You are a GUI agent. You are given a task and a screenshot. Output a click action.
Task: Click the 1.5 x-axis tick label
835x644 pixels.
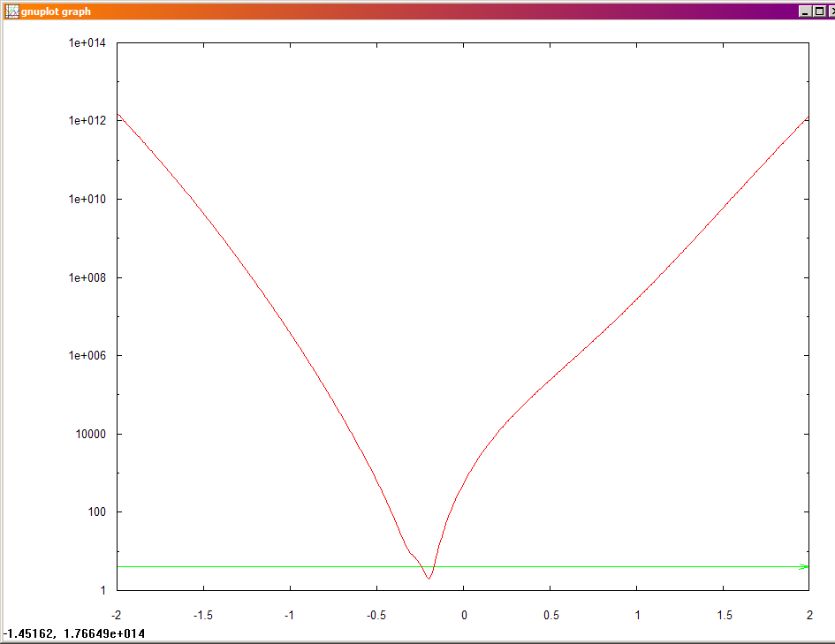(x=723, y=614)
